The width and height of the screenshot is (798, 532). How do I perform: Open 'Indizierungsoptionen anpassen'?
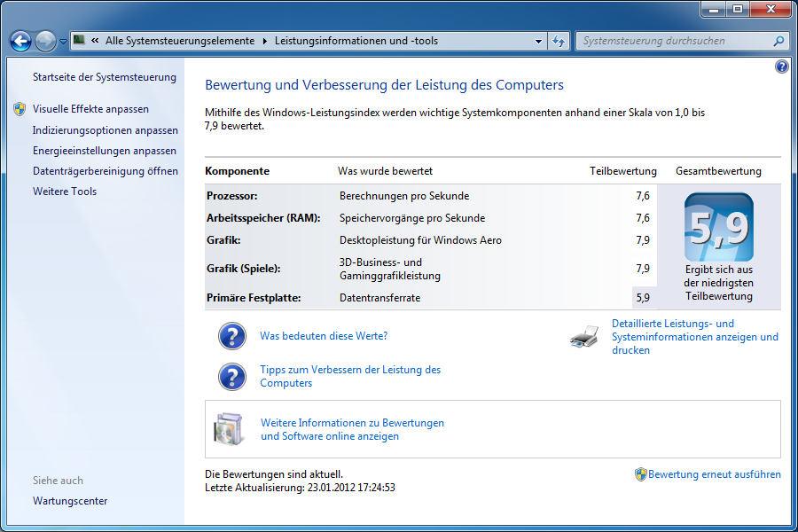click(x=106, y=130)
